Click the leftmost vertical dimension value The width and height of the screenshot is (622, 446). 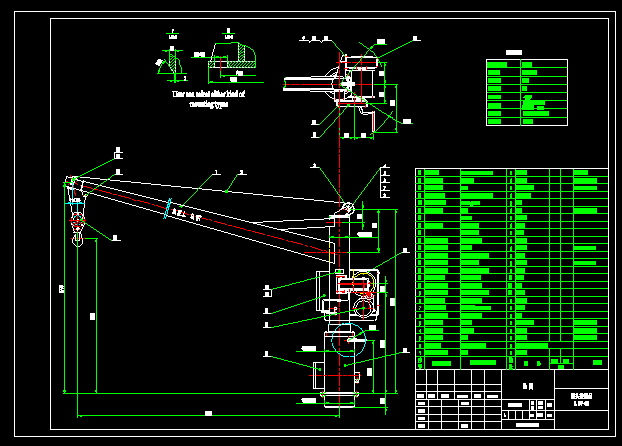point(62,289)
